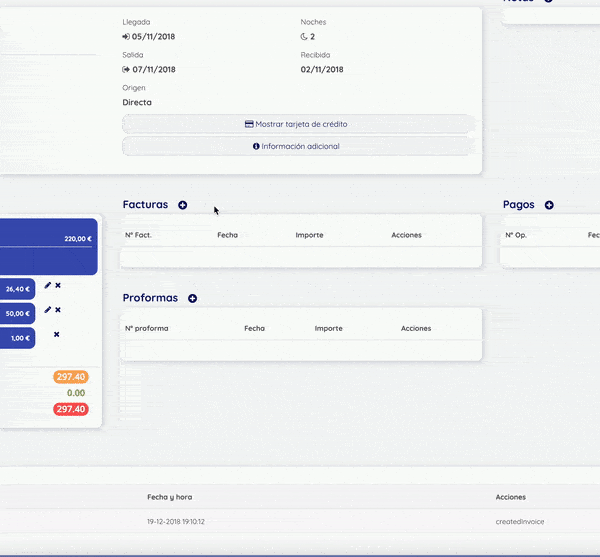Click the Nº proforma column header

[x=147, y=328]
